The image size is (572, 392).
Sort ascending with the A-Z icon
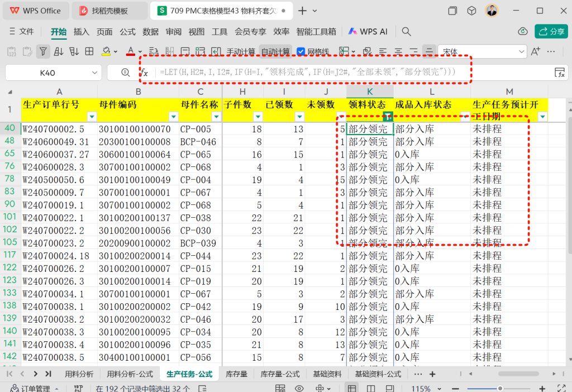click(58, 52)
